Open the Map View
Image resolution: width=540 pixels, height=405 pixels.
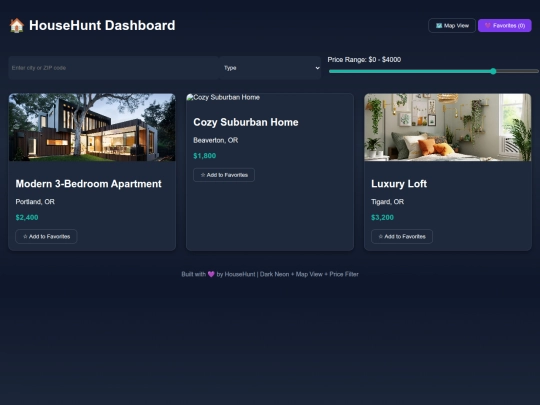tap(452, 25)
